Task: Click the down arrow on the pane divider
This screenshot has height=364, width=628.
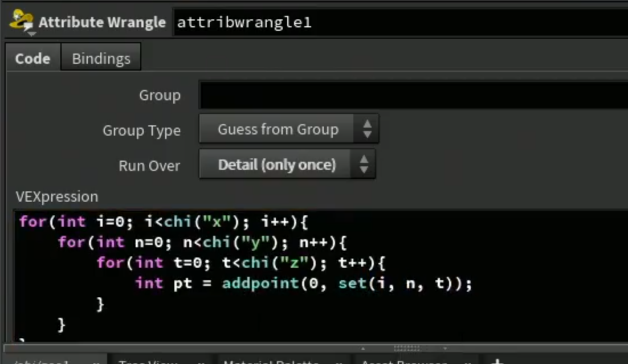Action: pyautogui.click(x=445, y=349)
